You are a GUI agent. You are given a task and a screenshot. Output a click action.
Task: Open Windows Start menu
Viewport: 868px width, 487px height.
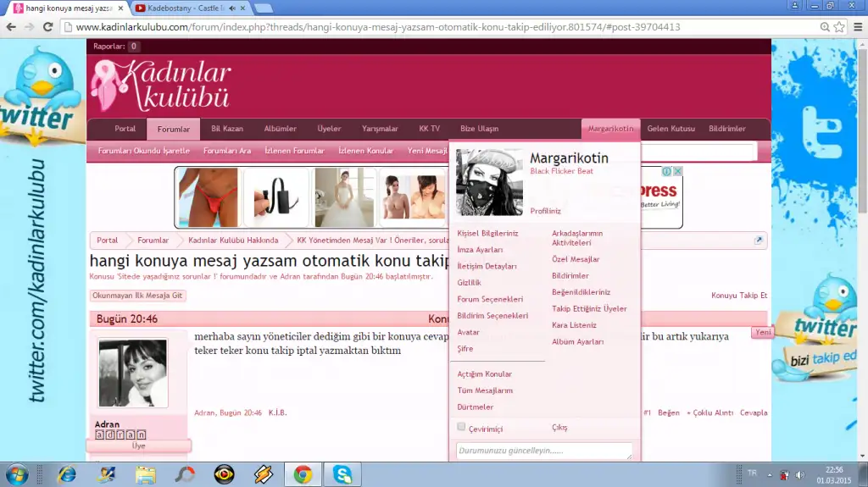coord(17,475)
